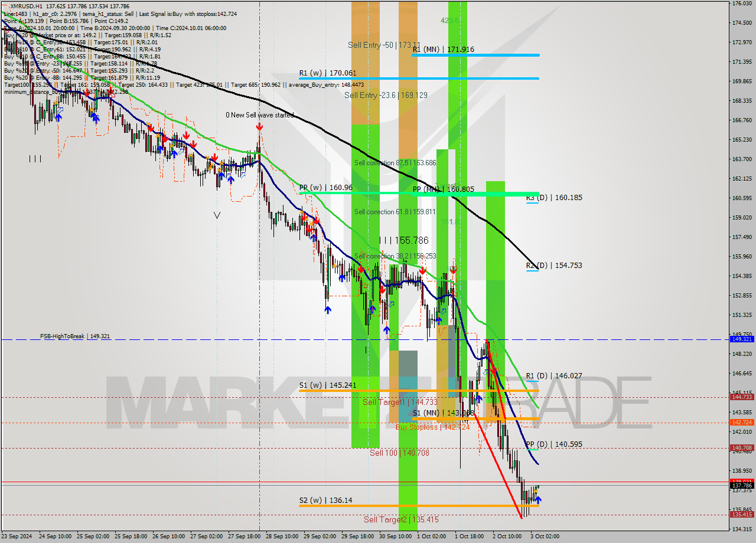Select the Sell Target1 | 144.733 label

point(400,402)
